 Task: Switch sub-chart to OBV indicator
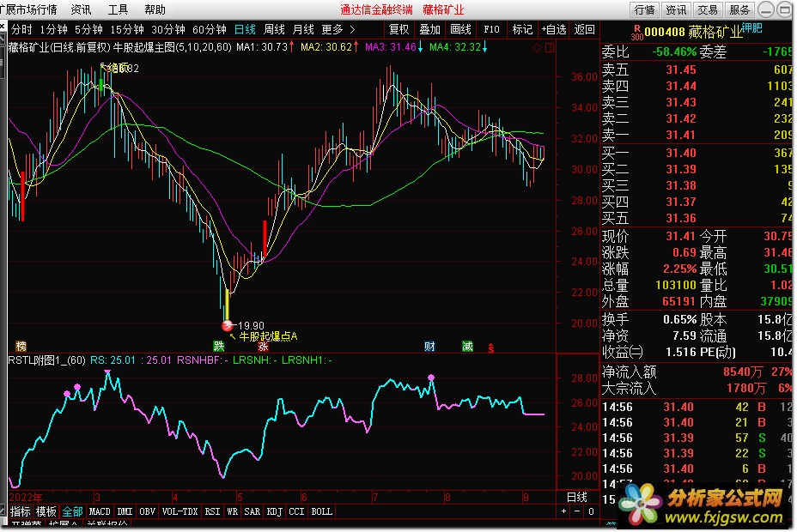click(148, 511)
